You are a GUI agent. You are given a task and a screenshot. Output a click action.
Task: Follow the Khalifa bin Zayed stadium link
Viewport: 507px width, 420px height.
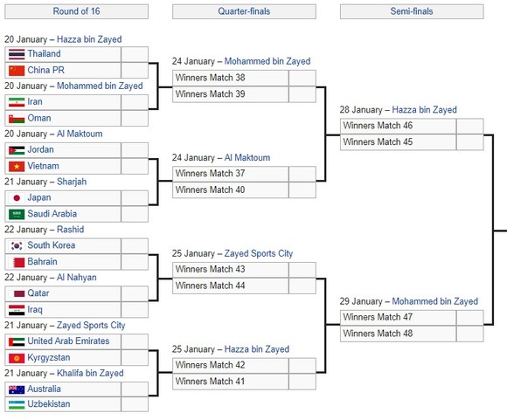click(x=90, y=373)
